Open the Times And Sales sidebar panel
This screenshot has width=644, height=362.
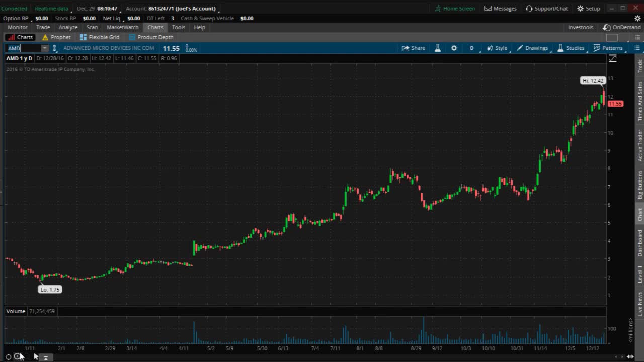[x=640, y=101]
